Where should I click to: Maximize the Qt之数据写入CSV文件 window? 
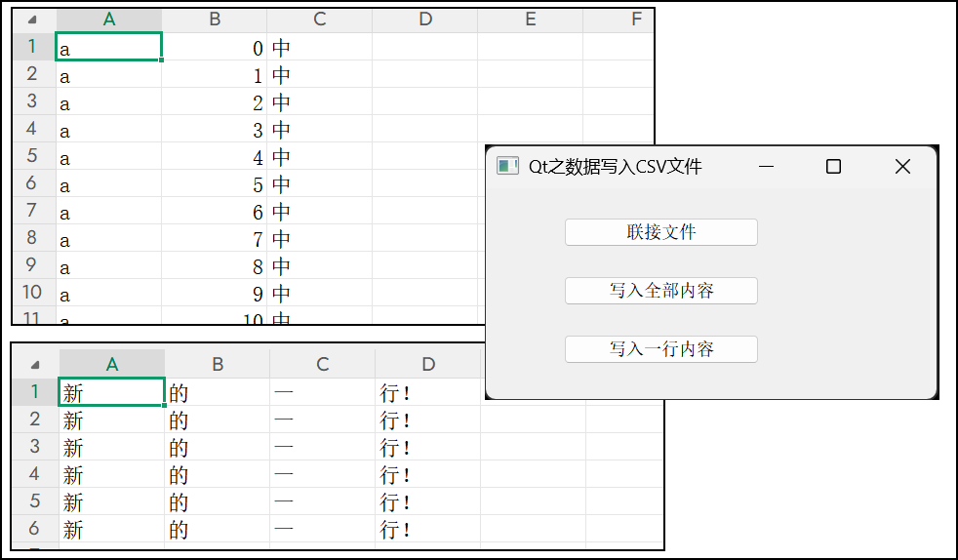tap(833, 167)
